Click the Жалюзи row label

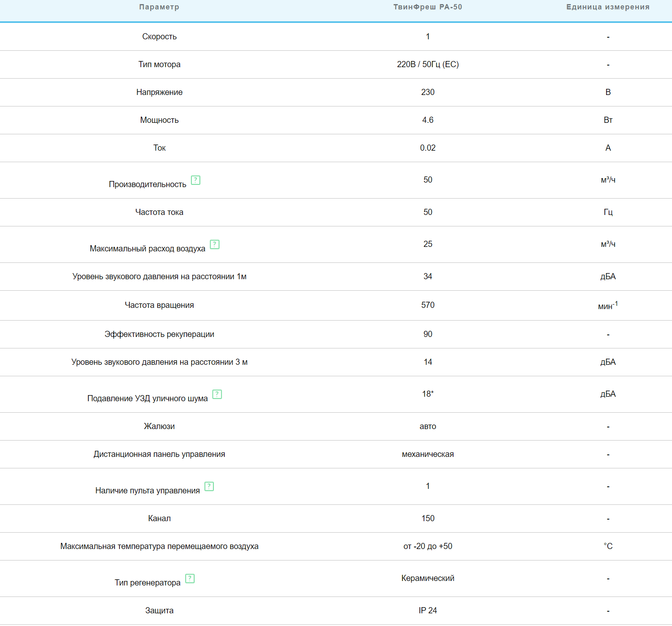tap(159, 426)
